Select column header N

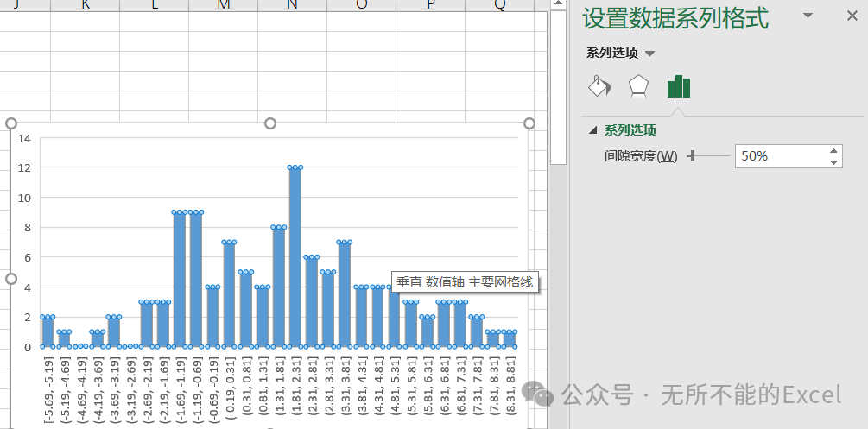click(292, 5)
